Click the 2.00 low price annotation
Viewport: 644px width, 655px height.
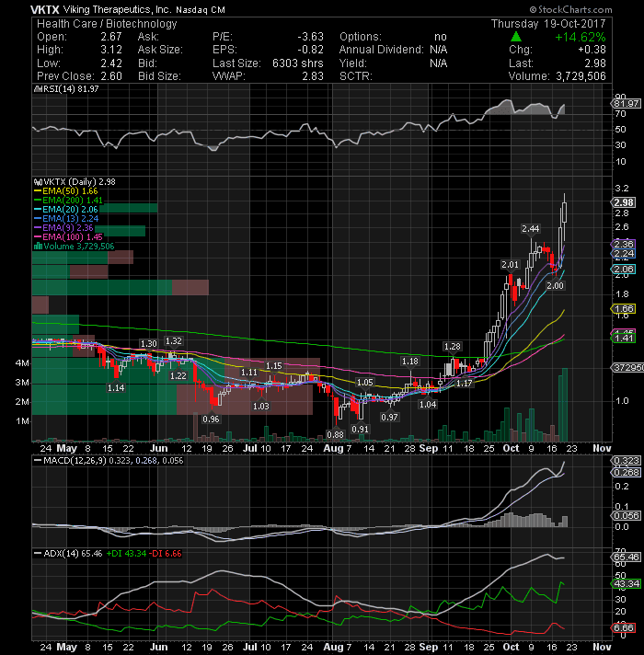coord(555,286)
